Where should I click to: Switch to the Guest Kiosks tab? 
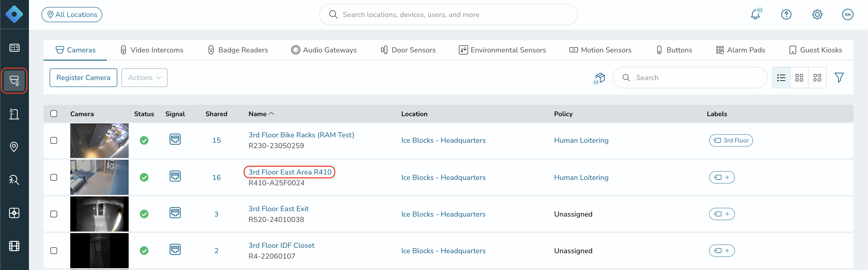pos(816,50)
